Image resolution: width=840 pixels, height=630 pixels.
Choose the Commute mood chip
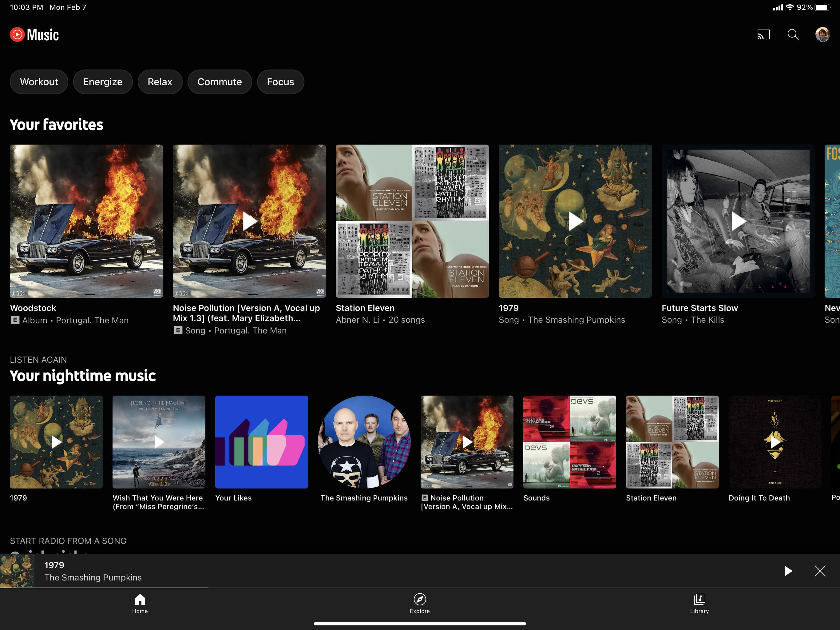(x=220, y=82)
